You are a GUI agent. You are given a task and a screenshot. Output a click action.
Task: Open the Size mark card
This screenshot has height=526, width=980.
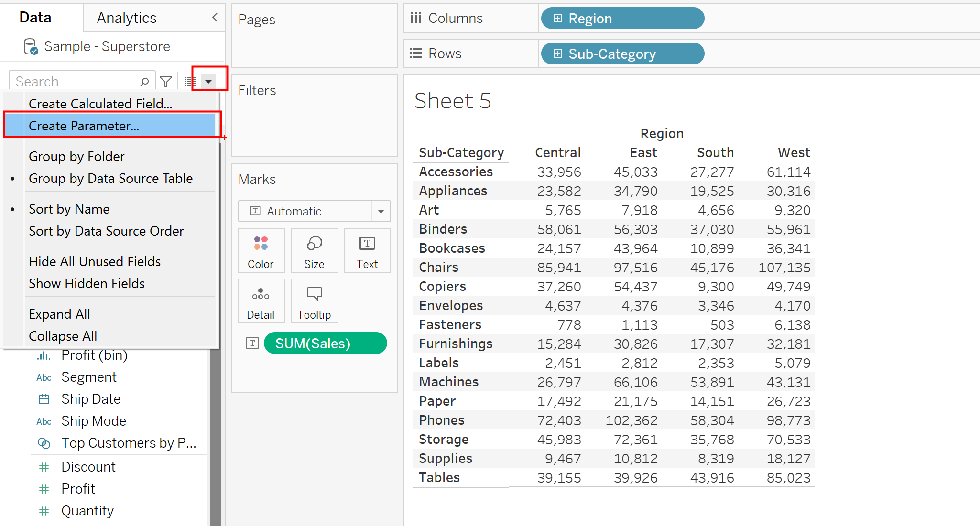[314, 251]
